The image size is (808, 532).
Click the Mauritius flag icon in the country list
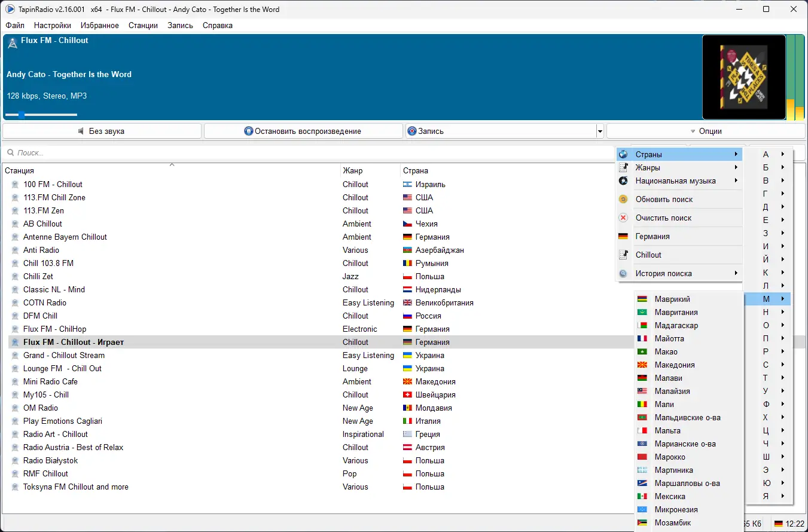click(x=642, y=299)
